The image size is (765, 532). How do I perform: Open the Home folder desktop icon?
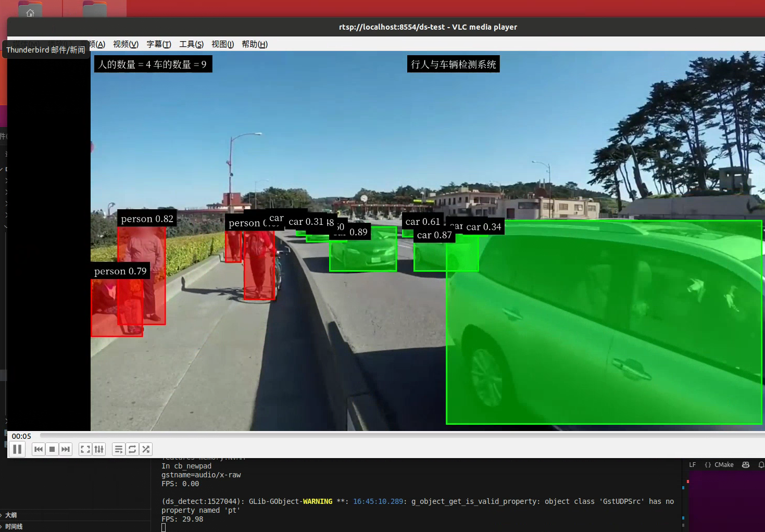click(x=30, y=9)
